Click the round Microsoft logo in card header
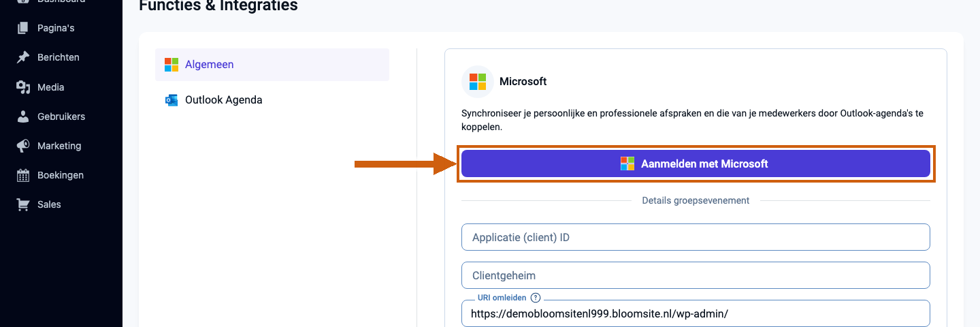980x327 pixels. (x=478, y=82)
